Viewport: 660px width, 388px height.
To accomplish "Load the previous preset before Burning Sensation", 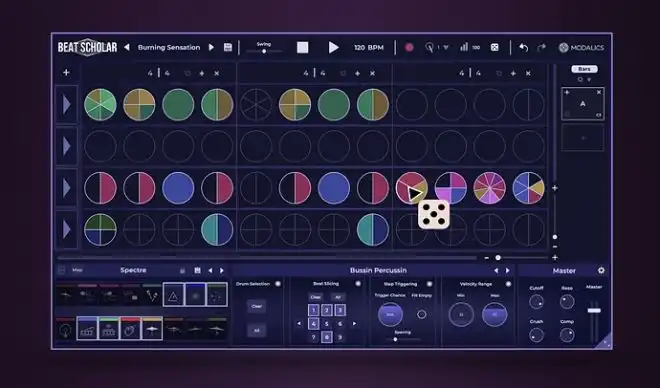I will (127, 47).
